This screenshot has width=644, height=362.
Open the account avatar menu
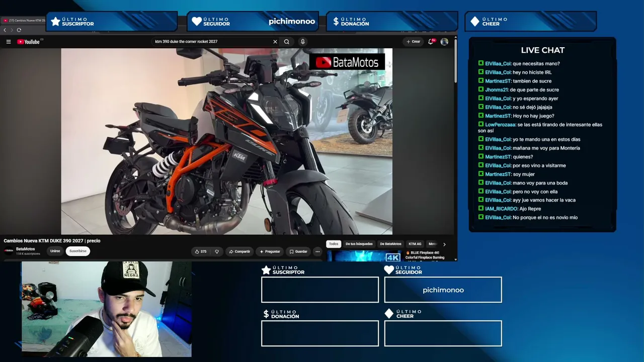[x=444, y=42]
